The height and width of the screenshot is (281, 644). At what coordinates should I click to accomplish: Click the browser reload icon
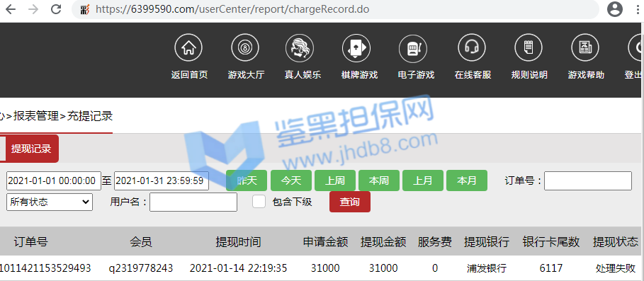point(55,9)
